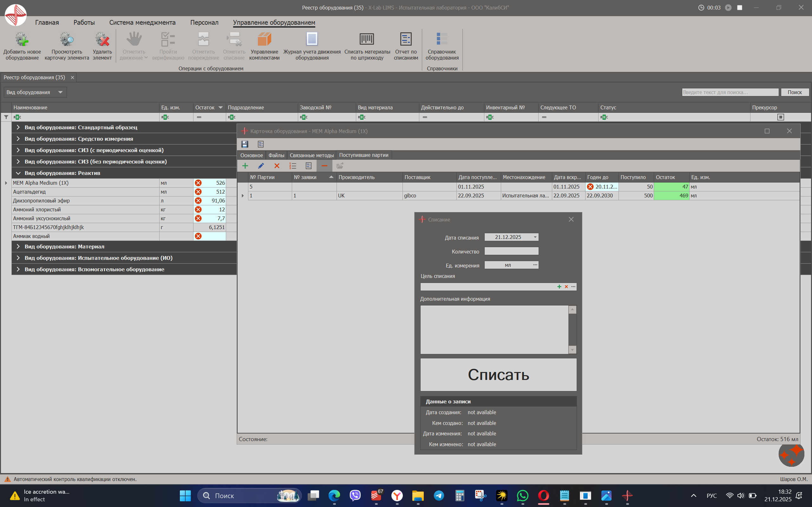Click green plus to add new batch
Viewport: 812px width, 507px height.
point(245,166)
